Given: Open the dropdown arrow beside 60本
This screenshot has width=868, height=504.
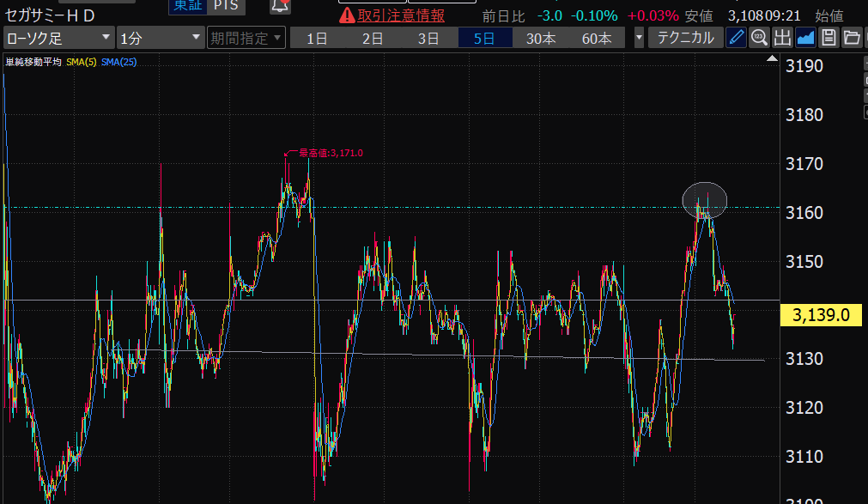Looking at the screenshot, I should coord(639,38).
